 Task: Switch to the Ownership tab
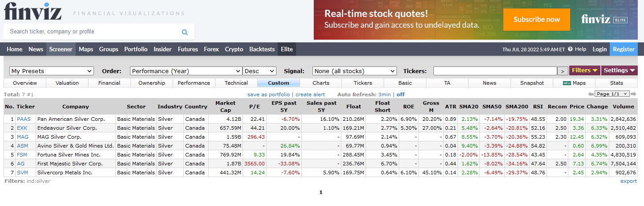[x=152, y=83]
